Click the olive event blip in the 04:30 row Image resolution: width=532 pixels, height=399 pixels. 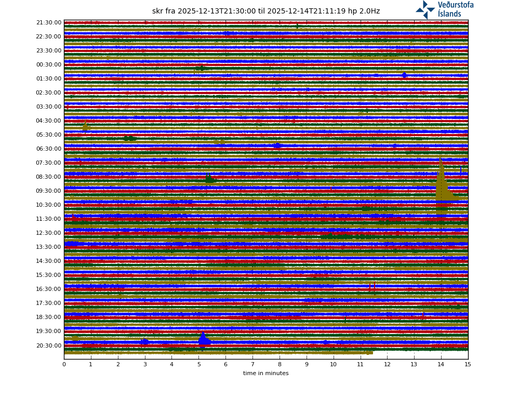86,127
